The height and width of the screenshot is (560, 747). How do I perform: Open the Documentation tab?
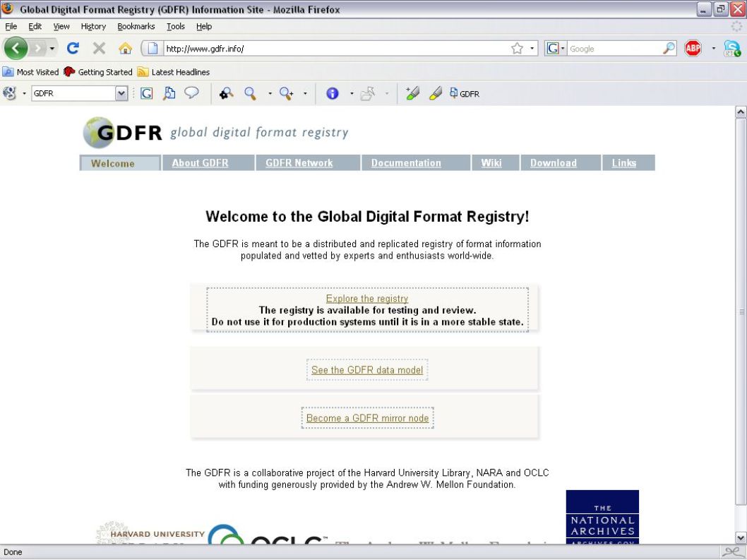[416, 162]
